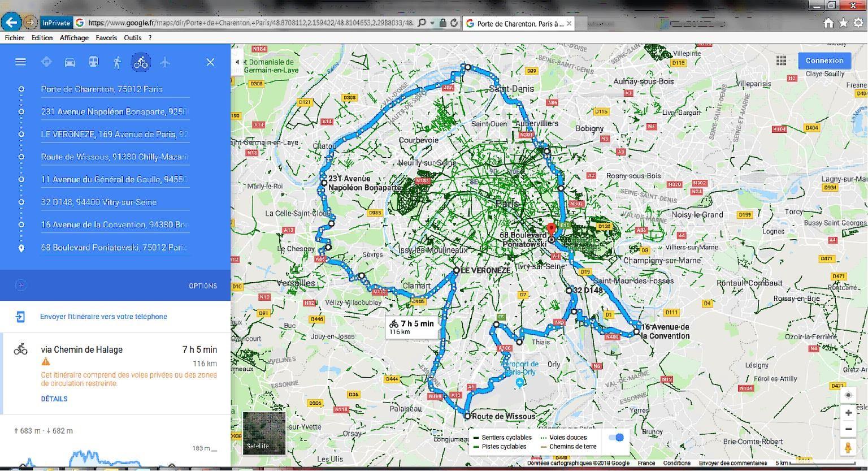Switch to driving directions mode
Screen dimensions: 868x471
point(70,62)
